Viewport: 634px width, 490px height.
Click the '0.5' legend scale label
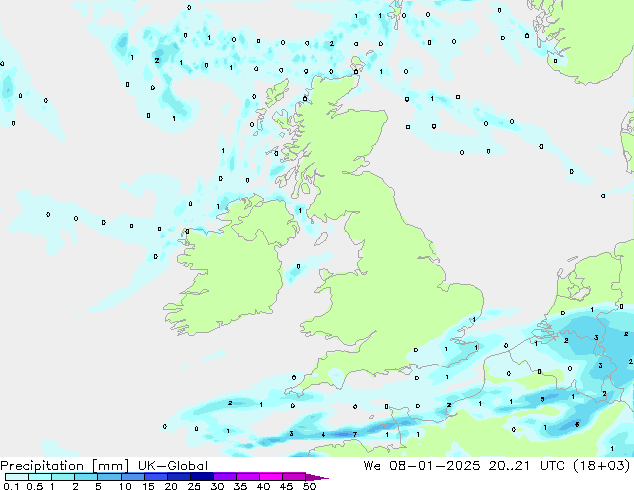[x=35, y=486]
